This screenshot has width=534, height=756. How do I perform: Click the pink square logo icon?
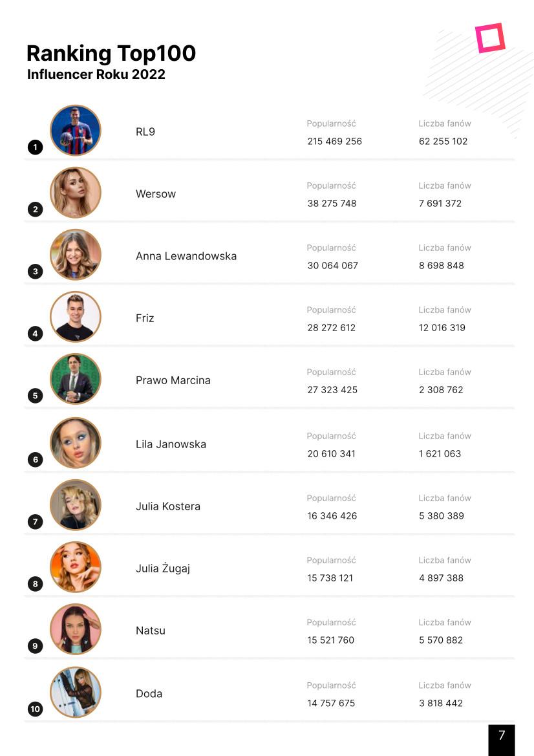coord(490,38)
